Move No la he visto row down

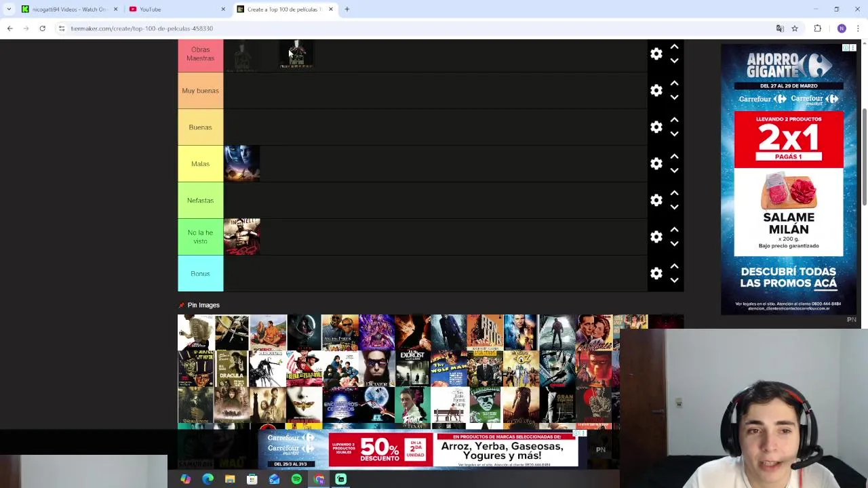coord(674,244)
